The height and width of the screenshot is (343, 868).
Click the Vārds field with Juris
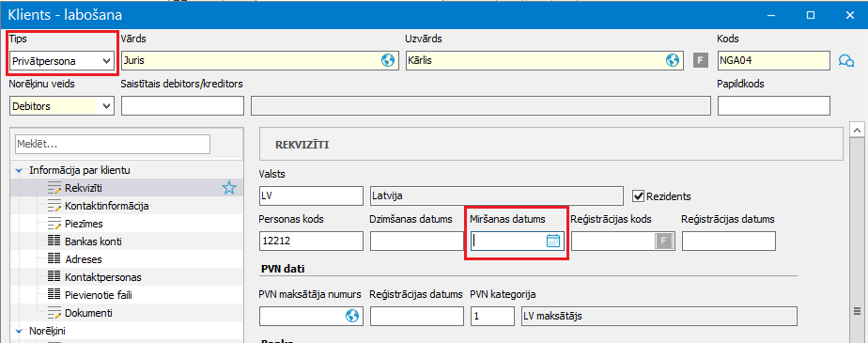[259, 60]
